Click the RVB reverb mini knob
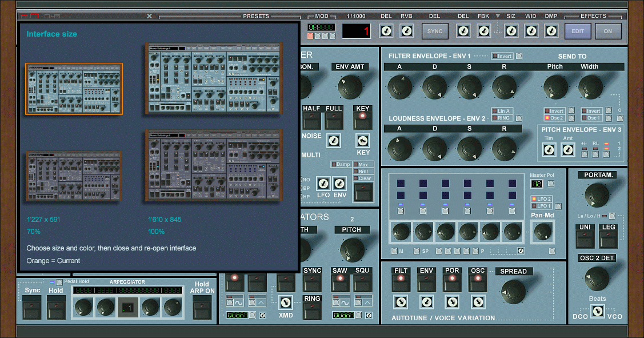 [x=406, y=31]
